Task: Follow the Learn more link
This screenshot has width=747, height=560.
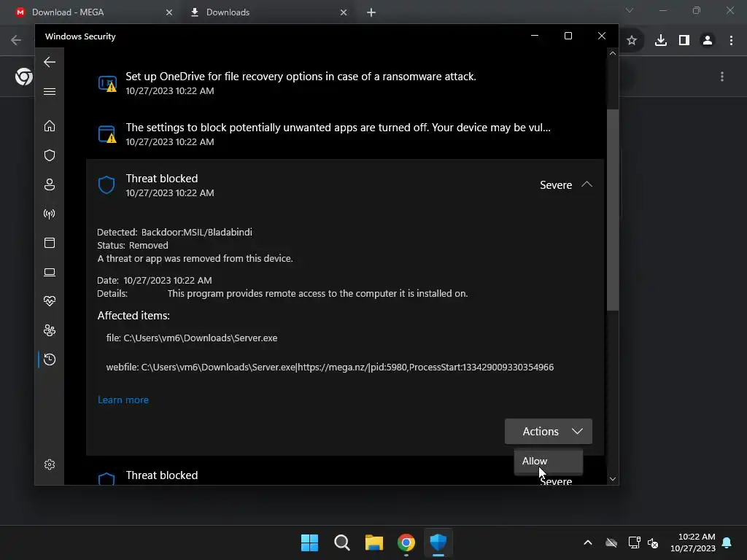Action: [123, 400]
